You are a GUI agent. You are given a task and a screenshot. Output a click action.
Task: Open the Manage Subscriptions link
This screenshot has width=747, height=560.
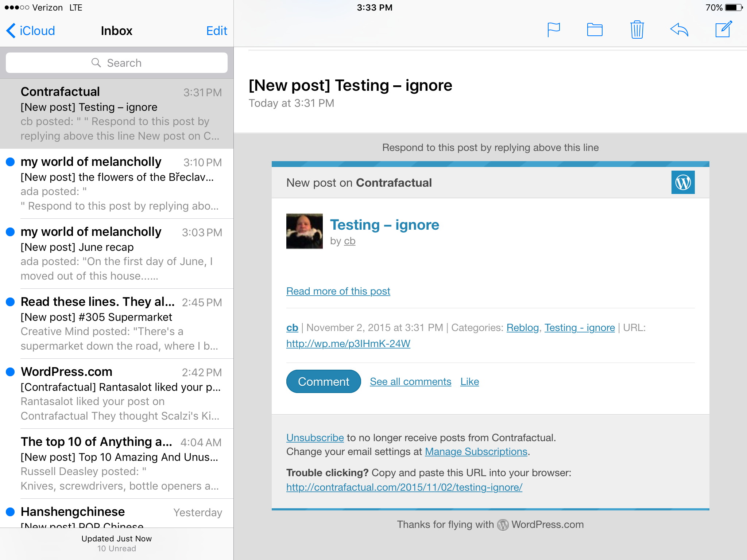[476, 451]
